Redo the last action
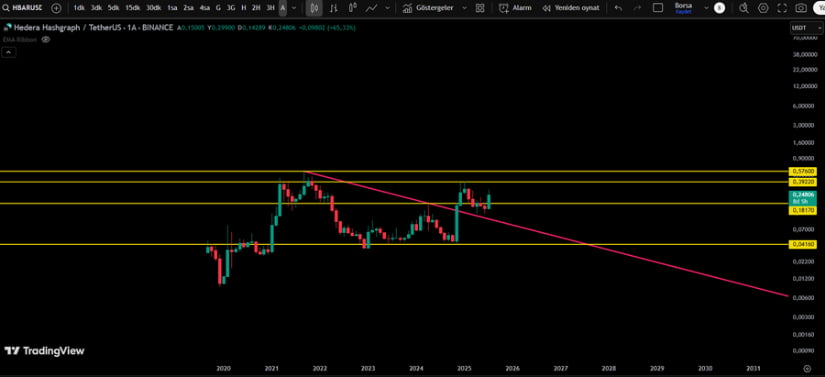Image resolution: width=825 pixels, height=377 pixels. click(637, 8)
